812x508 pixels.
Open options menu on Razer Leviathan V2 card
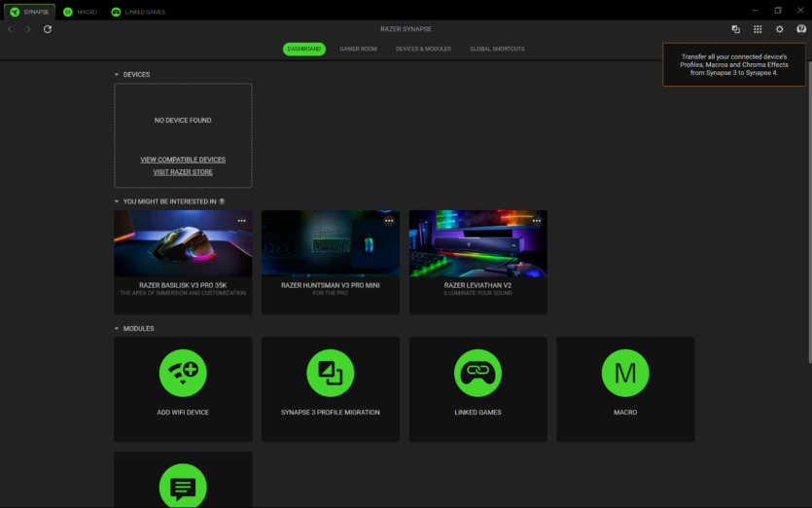pos(536,221)
